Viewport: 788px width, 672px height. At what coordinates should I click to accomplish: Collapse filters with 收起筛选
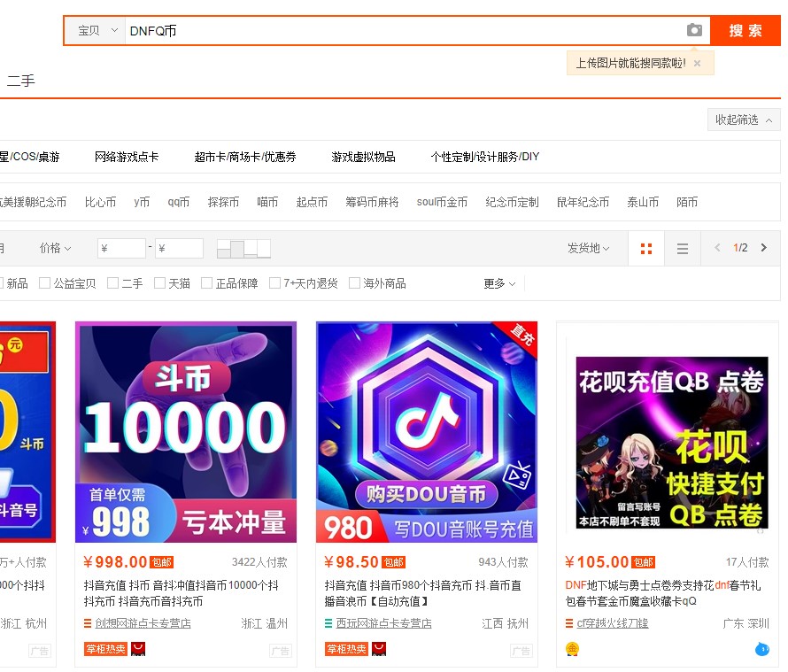[x=744, y=120]
